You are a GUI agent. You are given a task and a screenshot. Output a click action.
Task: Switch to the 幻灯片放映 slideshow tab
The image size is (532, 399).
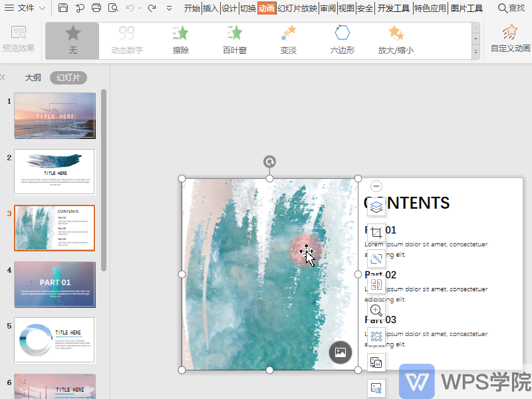(297, 8)
